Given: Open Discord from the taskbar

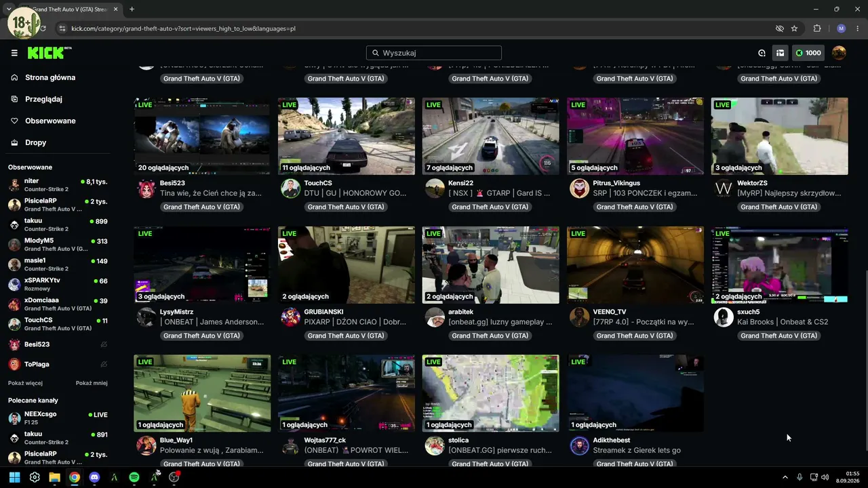Looking at the screenshot, I should [x=94, y=477].
